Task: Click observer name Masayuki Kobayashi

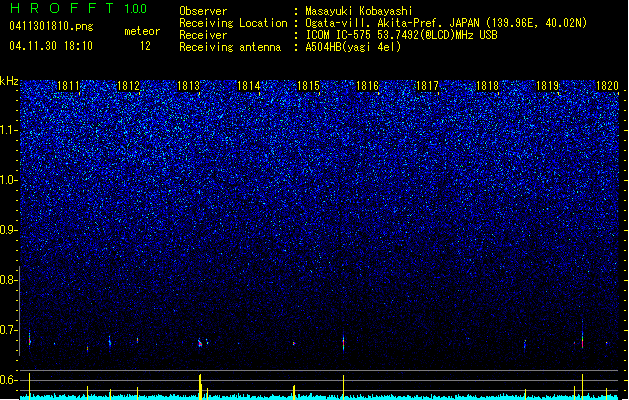Action: tap(359, 11)
